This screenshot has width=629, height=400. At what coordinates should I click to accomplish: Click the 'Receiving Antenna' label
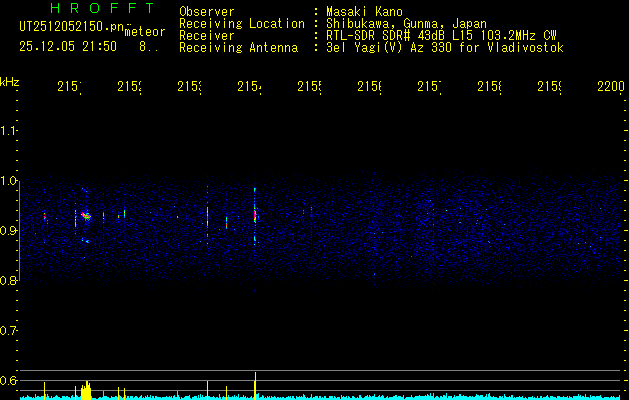pos(238,48)
